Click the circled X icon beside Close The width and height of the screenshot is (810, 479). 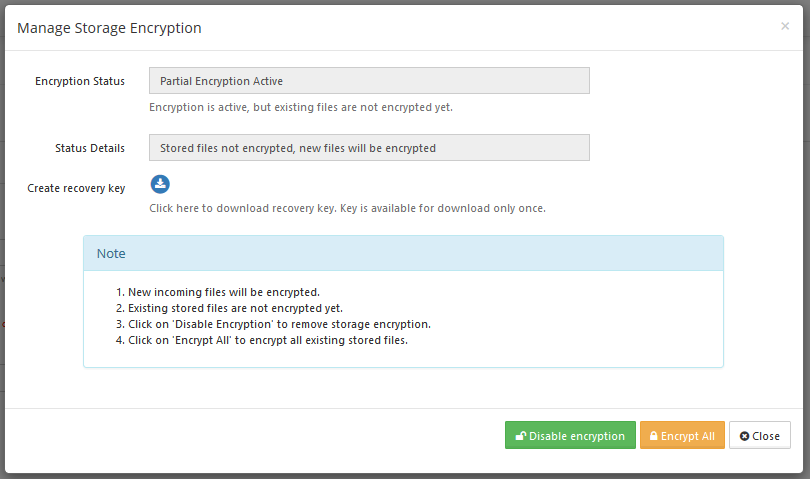(x=744, y=436)
